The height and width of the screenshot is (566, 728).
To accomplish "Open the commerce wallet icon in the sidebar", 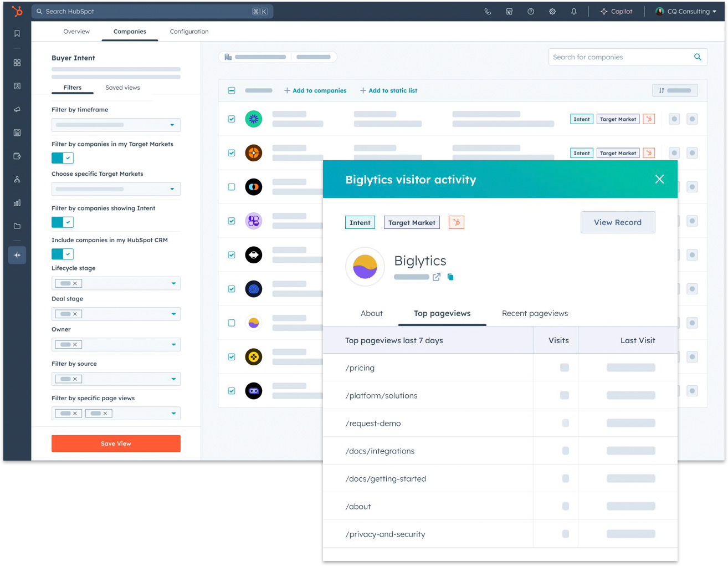I will click(x=17, y=156).
